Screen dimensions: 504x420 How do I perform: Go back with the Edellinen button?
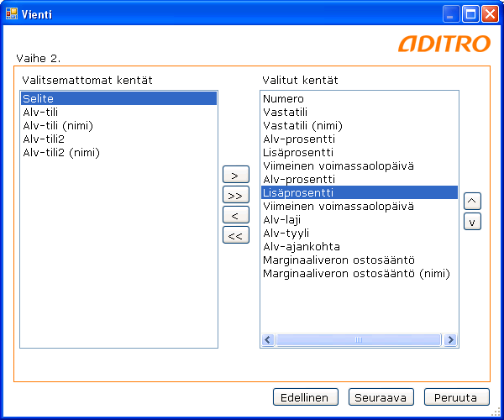click(306, 397)
